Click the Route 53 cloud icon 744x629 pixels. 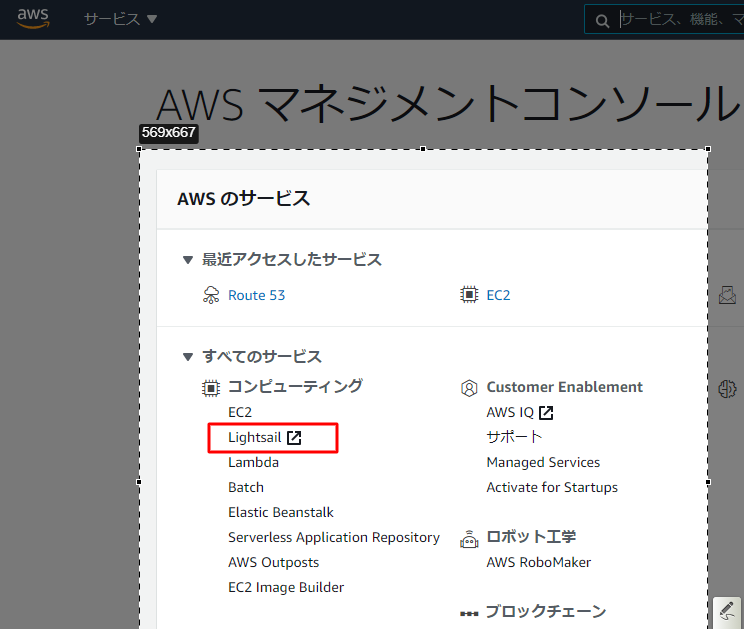tap(211, 295)
